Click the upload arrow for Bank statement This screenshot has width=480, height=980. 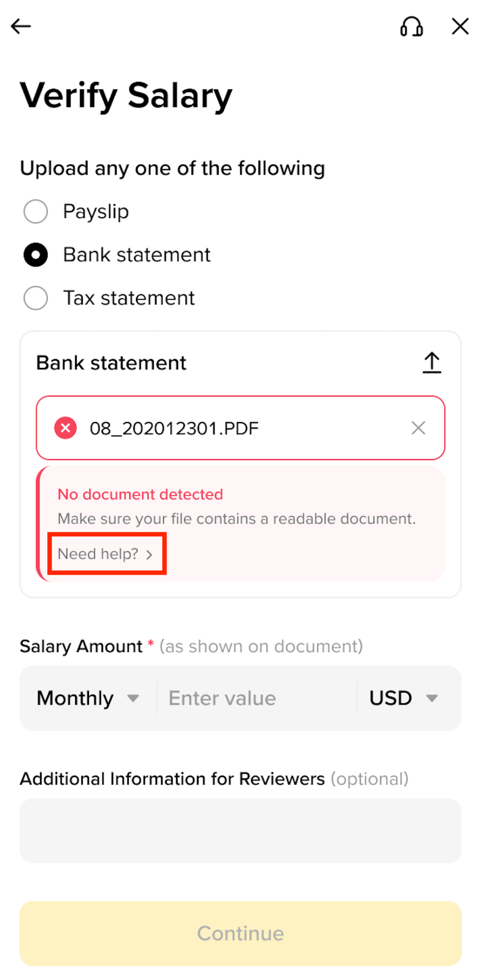432,363
